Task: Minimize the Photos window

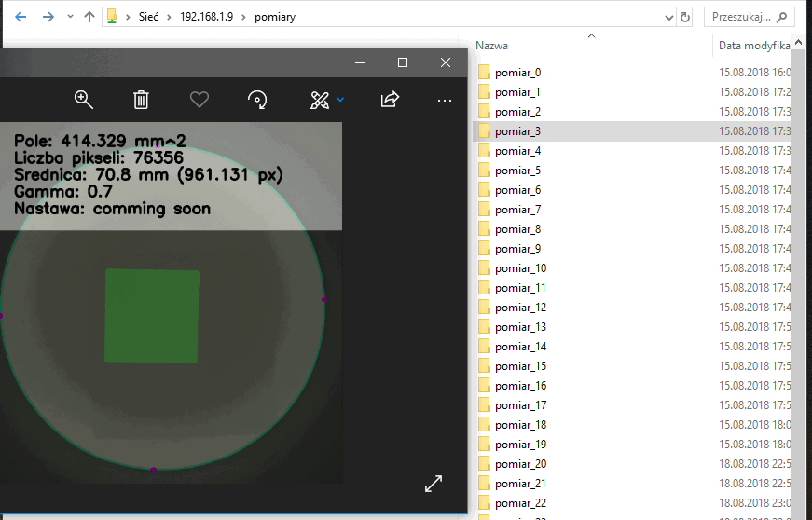Action: click(x=360, y=62)
